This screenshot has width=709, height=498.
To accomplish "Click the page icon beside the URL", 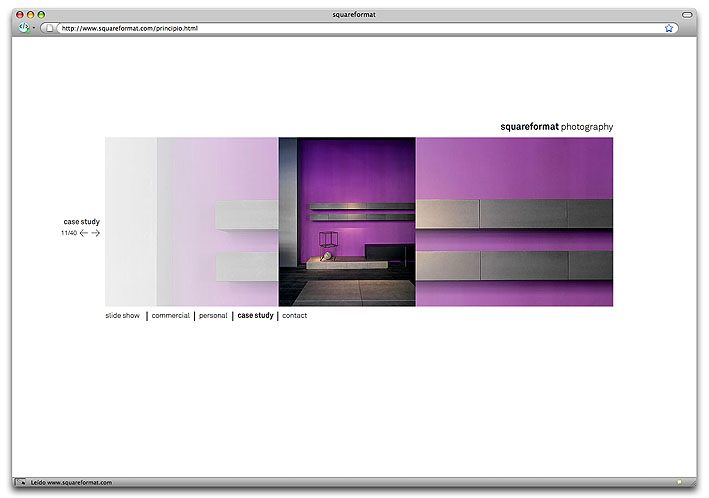I will pyautogui.click(x=49, y=28).
